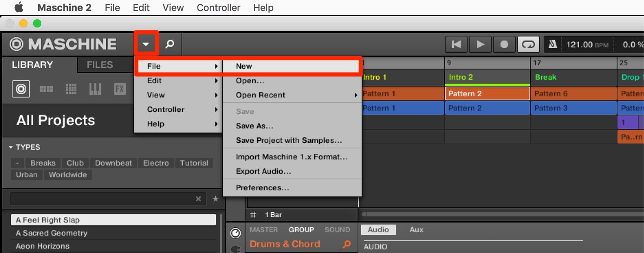Select the Projects type icon in the library
The width and height of the screenshot is (644, 253).
[x=21, y=89]
